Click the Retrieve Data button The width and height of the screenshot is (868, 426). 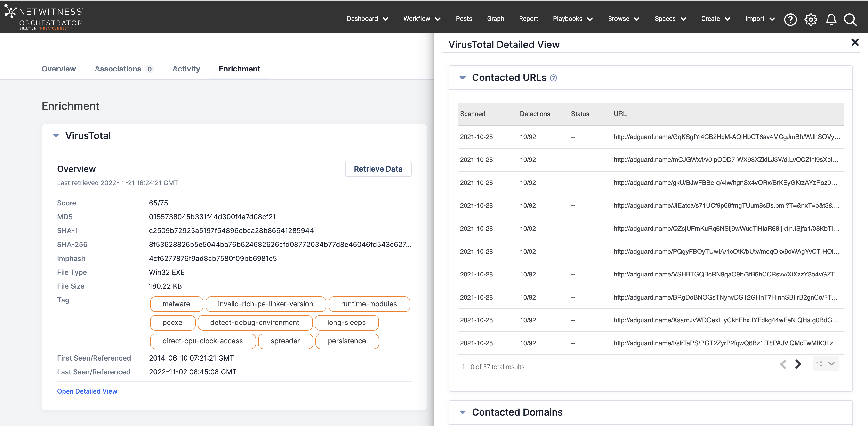click(x=378, y=169)
